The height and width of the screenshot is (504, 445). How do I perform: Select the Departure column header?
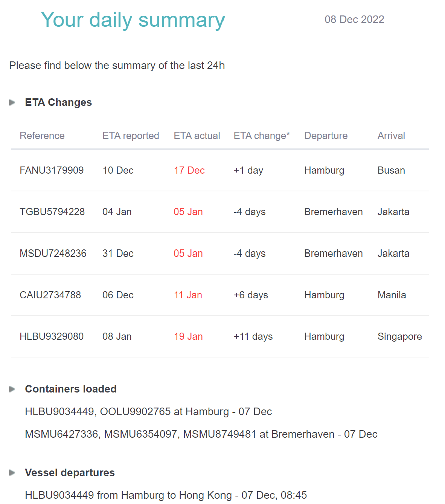326,136
